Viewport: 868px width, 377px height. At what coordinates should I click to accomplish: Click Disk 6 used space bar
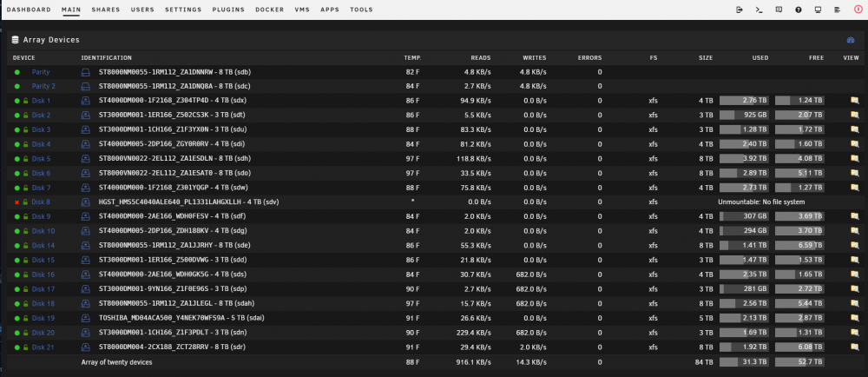click(744, 173)
